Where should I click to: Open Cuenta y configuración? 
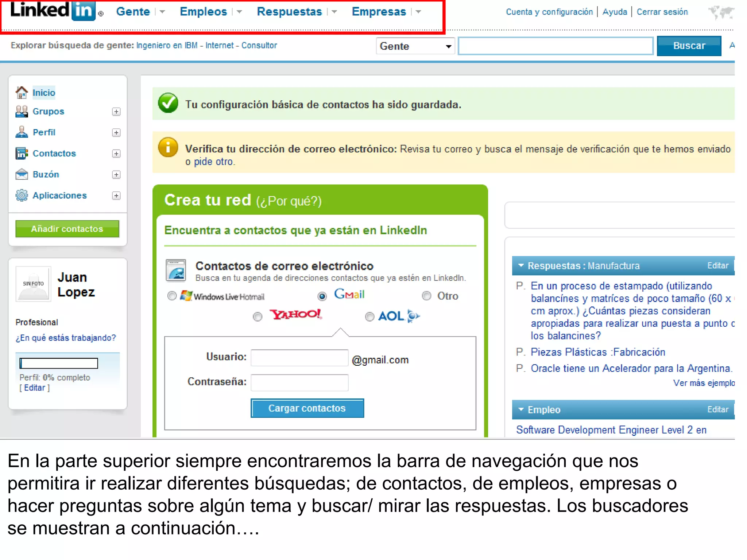coord(549,12)
